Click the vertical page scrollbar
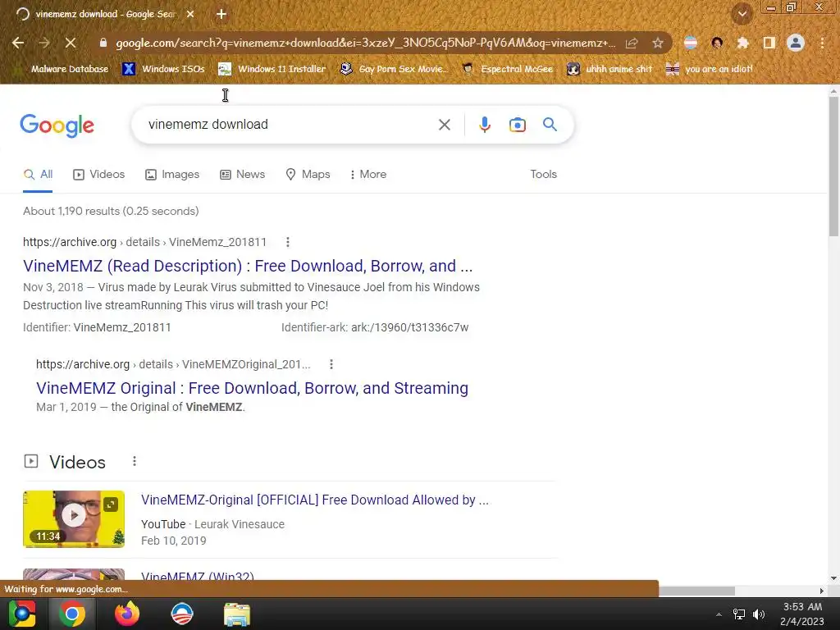The width and height of the screenshot is (840, 630). 833,167
